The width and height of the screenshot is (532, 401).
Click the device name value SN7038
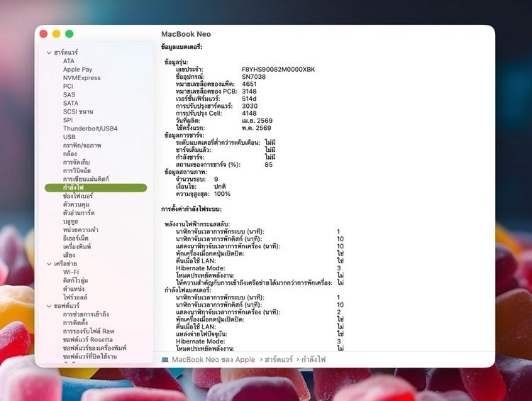pyautogui.click(x=254, y=77)
